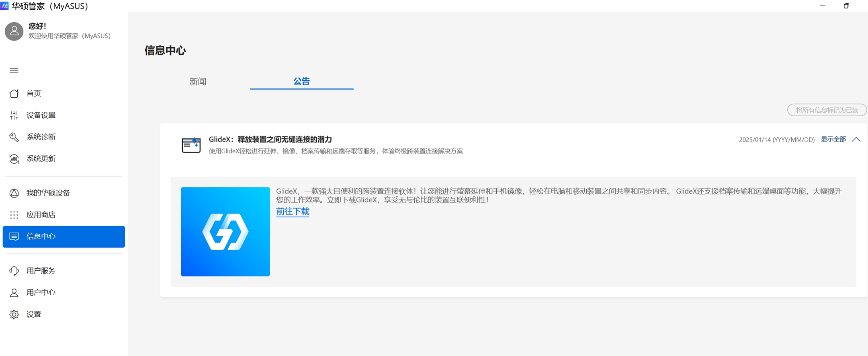Select System Diagnosis (系统诊断) wrench icon

point(14,137)
